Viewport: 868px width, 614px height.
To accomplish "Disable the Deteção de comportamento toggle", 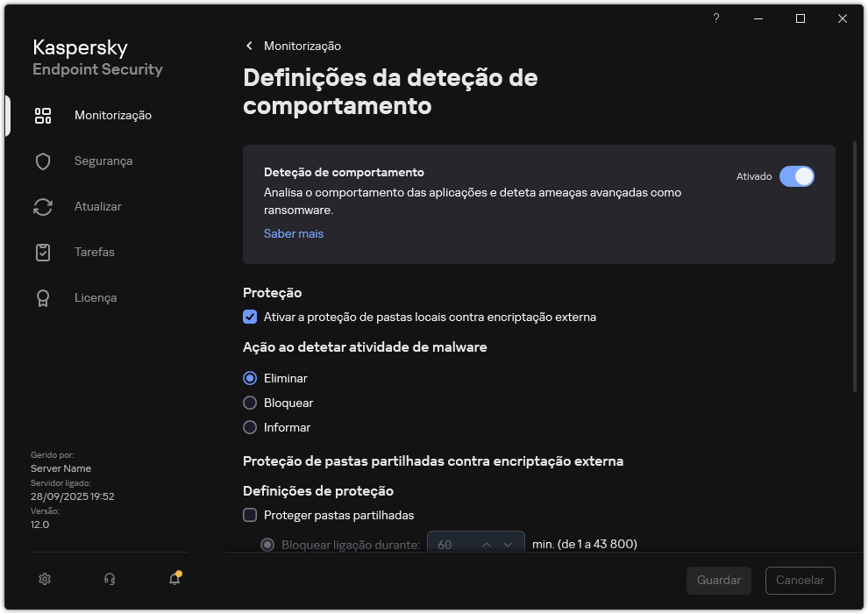I will [x=797, y=176].
